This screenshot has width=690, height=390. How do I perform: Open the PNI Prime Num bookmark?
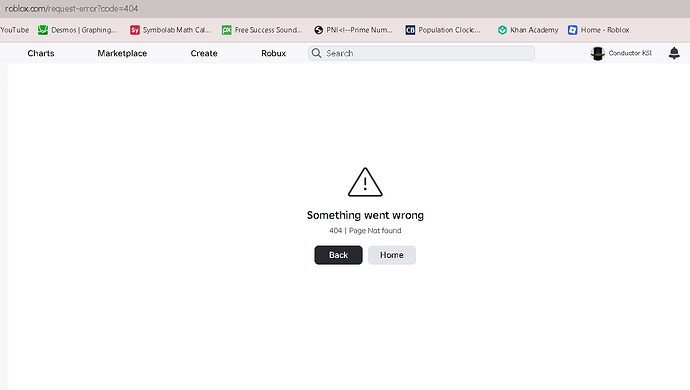pos(353,30)
